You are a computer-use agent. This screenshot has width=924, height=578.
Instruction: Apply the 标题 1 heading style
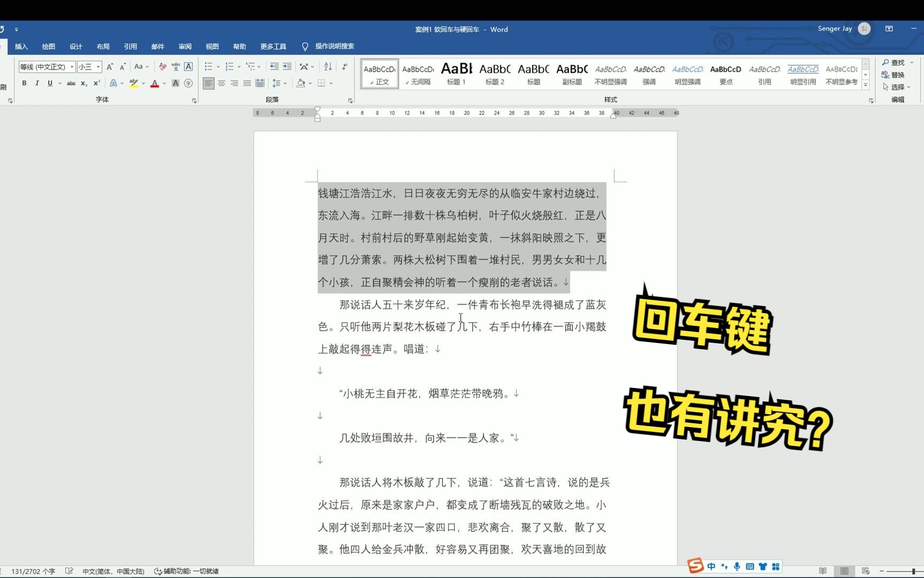pos(457,74)
